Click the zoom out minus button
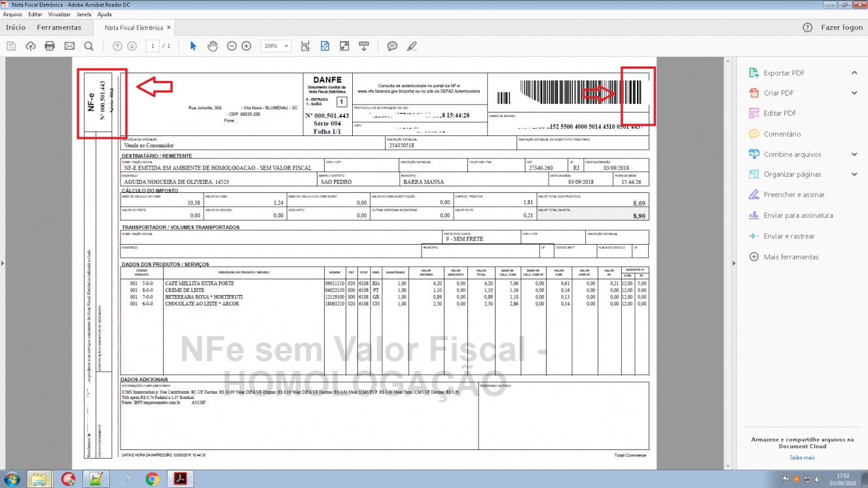Screen dimensions: 868x488 232,46
